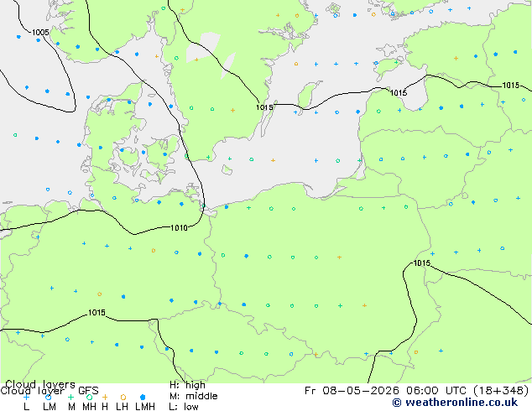The height and width of the screenshot is (411, 532).
Task: Click the blue open circle legend symbol for LM
Action: click(49, 397)
